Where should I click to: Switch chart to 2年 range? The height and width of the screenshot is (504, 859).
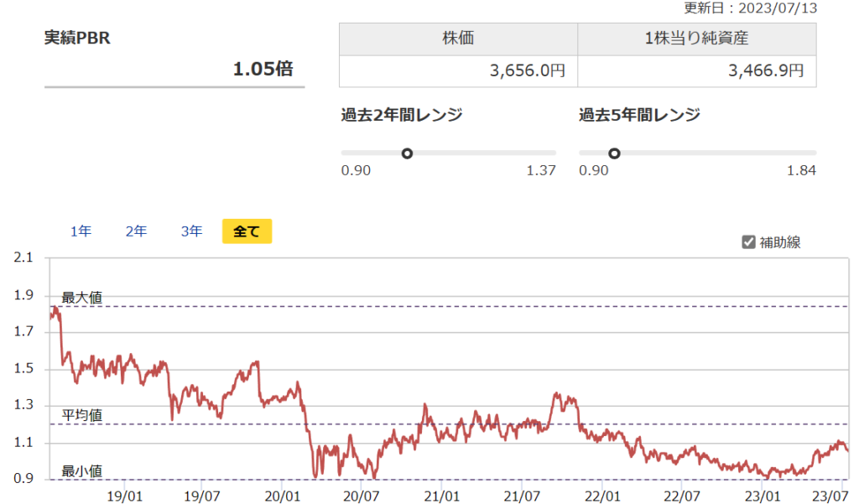point(136,231)
